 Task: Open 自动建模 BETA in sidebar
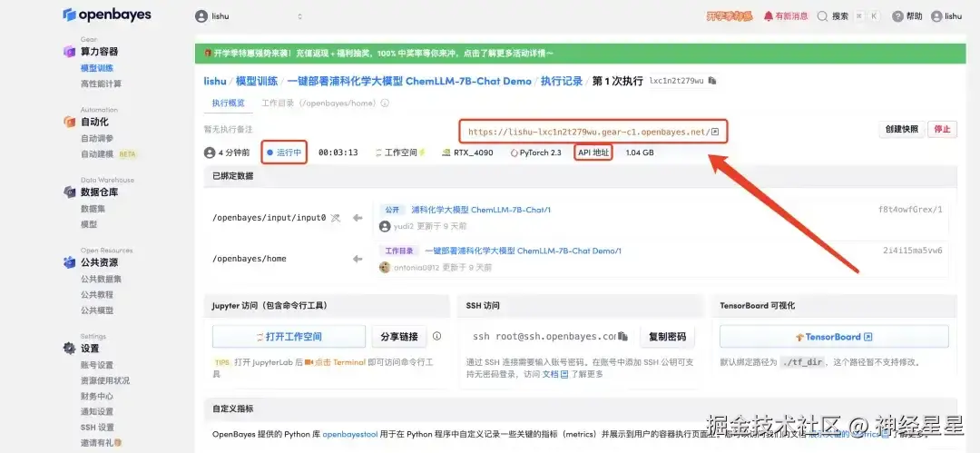pos(108,154)
